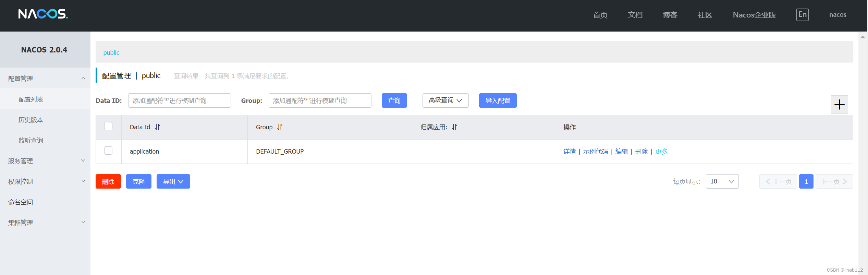Image resolution: width=868 pixels, height=275 pixels.
Task: Click the scrollbar up arrow
Action: point(863,36)
